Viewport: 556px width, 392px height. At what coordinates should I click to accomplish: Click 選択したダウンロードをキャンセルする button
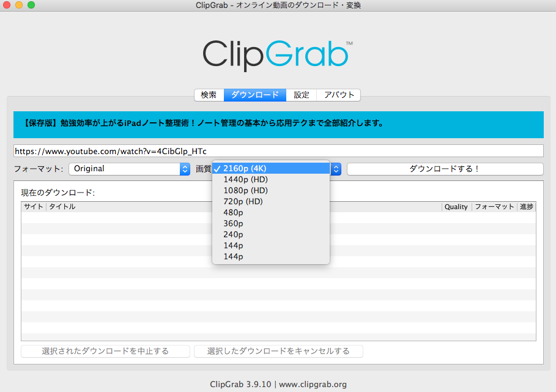click(x=278, y=351)
